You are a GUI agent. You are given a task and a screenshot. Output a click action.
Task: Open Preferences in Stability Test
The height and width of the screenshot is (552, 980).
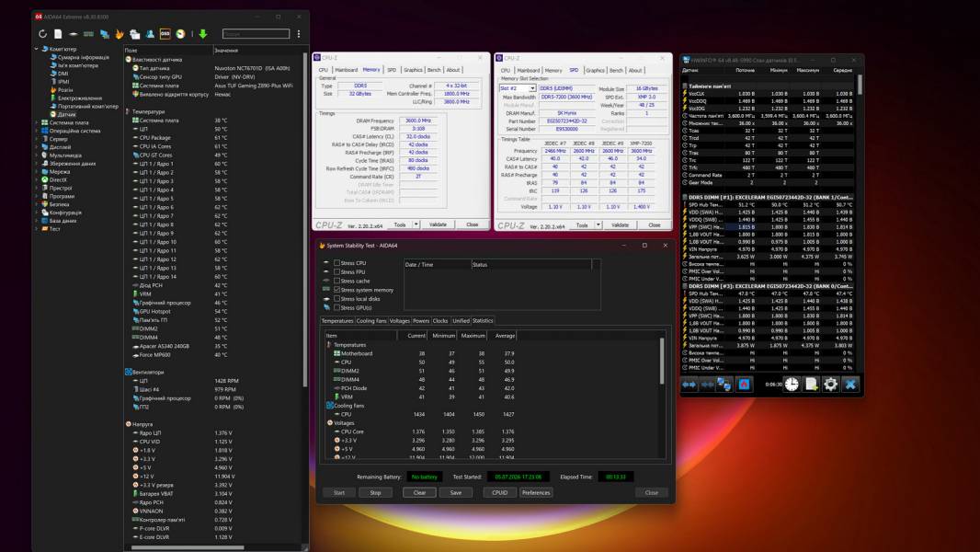click(x=536, y=492)
